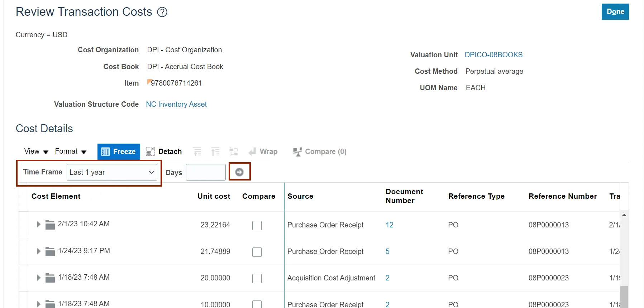Tick the Compare checkbox for 21.74889 row

(x=257, y=252)
